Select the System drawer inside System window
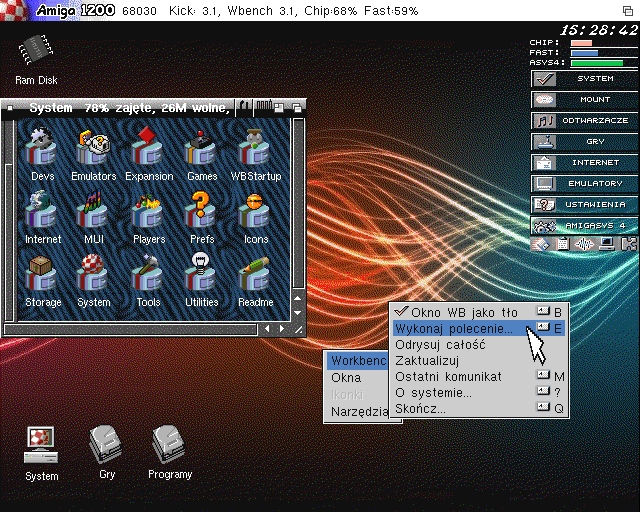The width and height of the screenshot is (640, 512). click(x=93, y=281)
